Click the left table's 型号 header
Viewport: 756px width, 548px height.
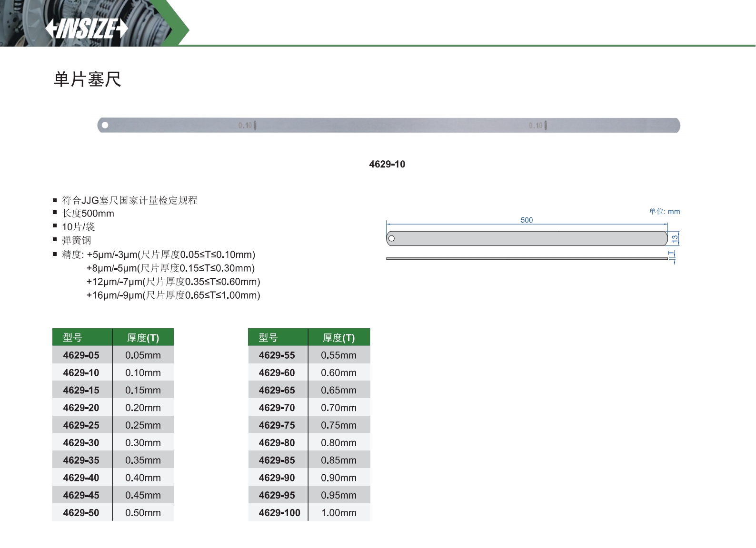click(x=73, y=338)
